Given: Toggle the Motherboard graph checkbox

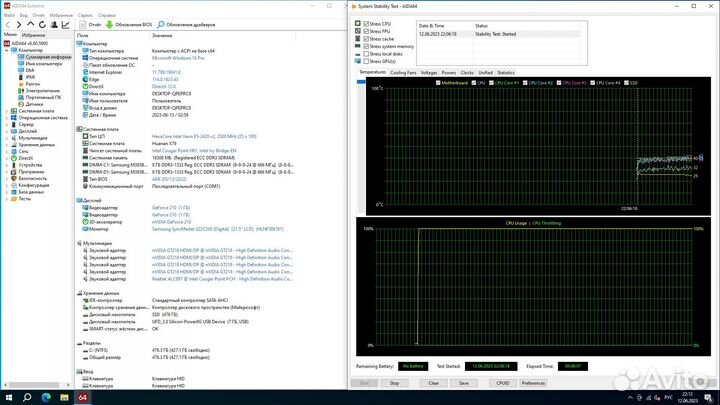Looking at the screenshot, I should tap(438, 83).
